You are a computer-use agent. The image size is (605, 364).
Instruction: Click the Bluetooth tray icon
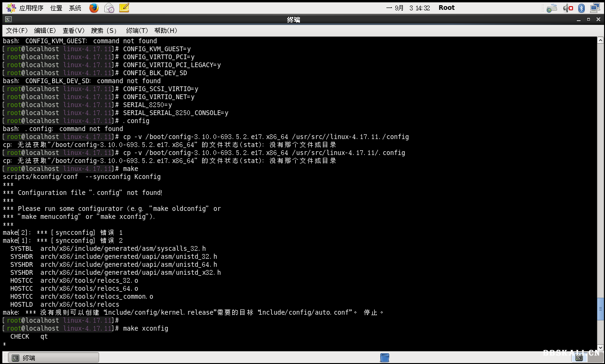click(x=581, y=8)
